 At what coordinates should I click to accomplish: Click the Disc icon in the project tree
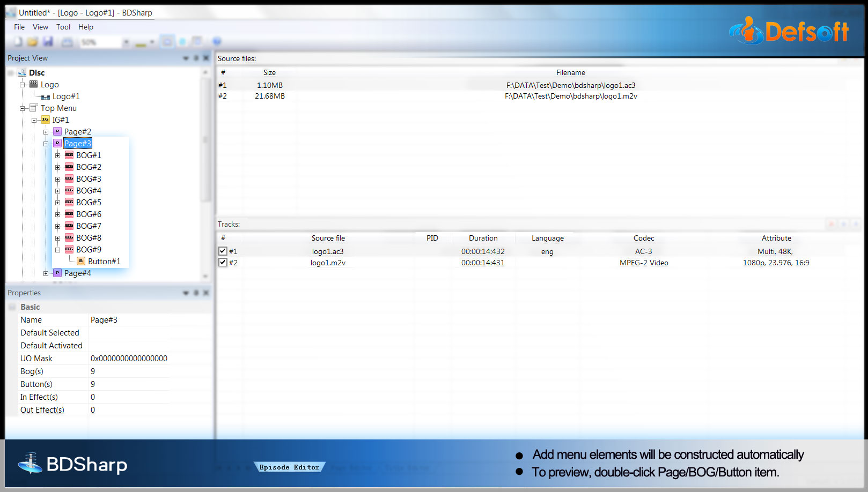click(22, 72)
